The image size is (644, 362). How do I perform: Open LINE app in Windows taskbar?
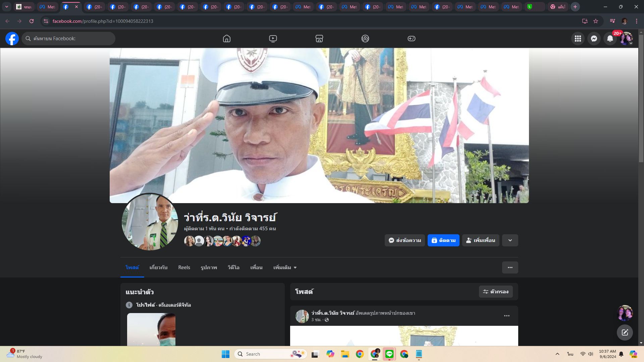(x=389, y=354)
